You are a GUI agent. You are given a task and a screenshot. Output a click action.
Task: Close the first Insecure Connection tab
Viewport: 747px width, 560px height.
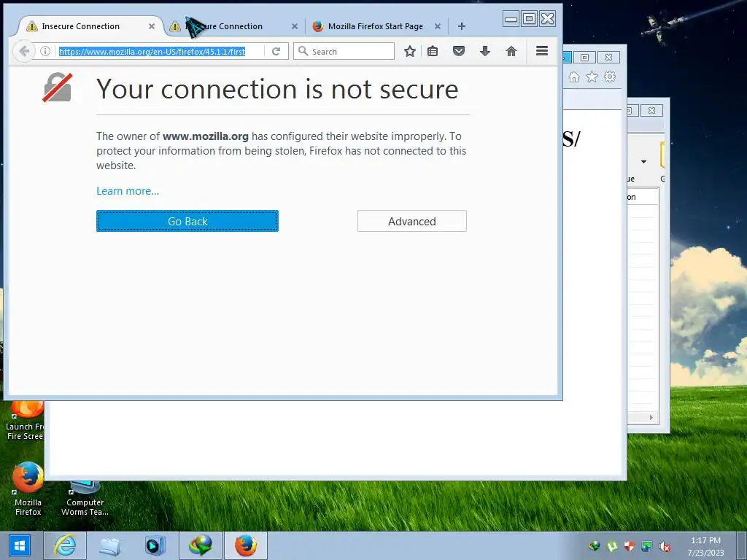click(x=152, y=26)
